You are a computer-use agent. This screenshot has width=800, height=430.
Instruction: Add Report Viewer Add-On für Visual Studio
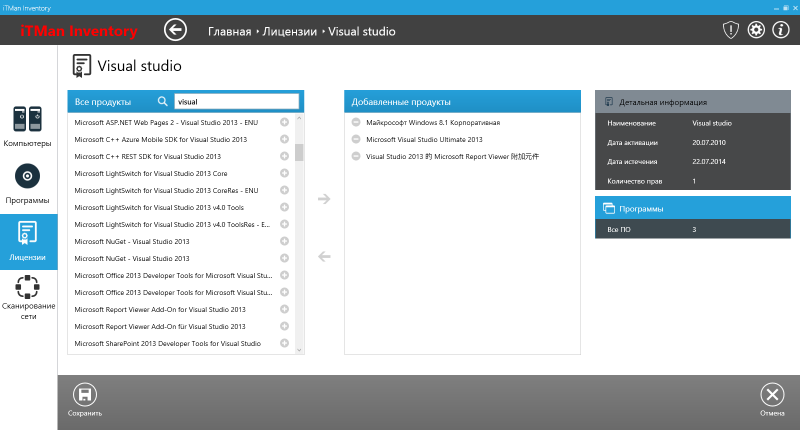pyautogui.click(x=285, y=326)
